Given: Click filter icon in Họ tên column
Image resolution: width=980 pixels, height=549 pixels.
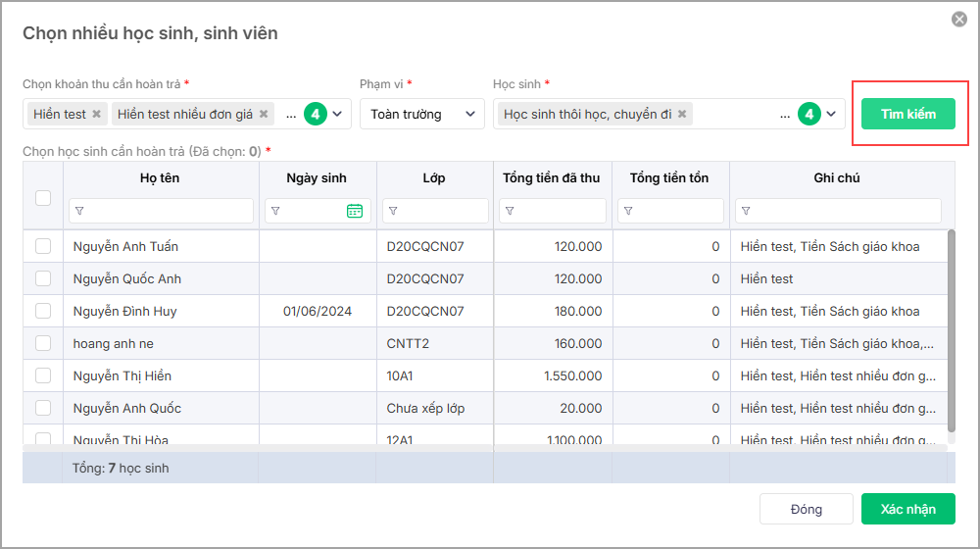Looking at the screenshot, I should pos(79,211).
